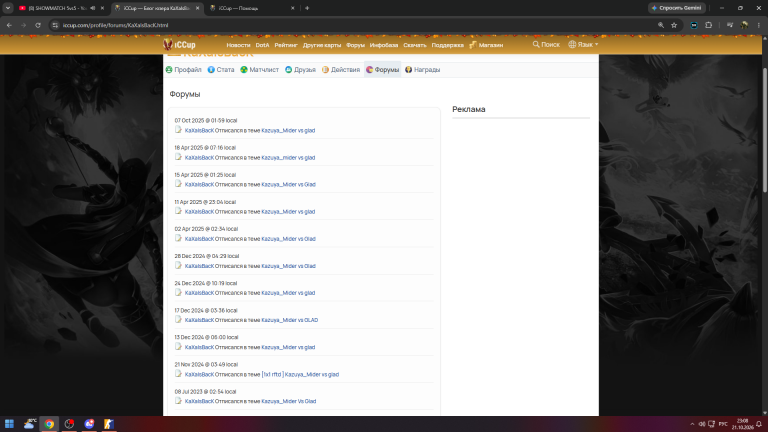This screenshot has height=432, width=768.
Task: Click note icon of 02 Apr 2025 entry
Action: (178, 238)
